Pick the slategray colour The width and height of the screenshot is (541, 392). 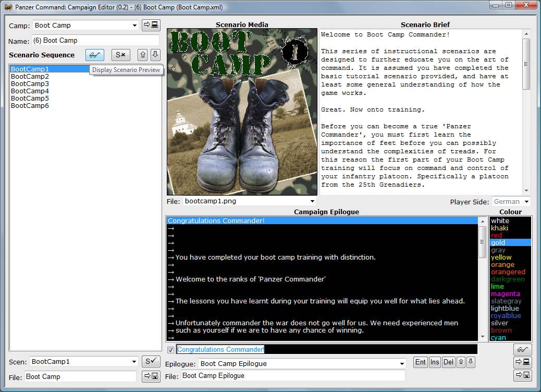(510, 301)
